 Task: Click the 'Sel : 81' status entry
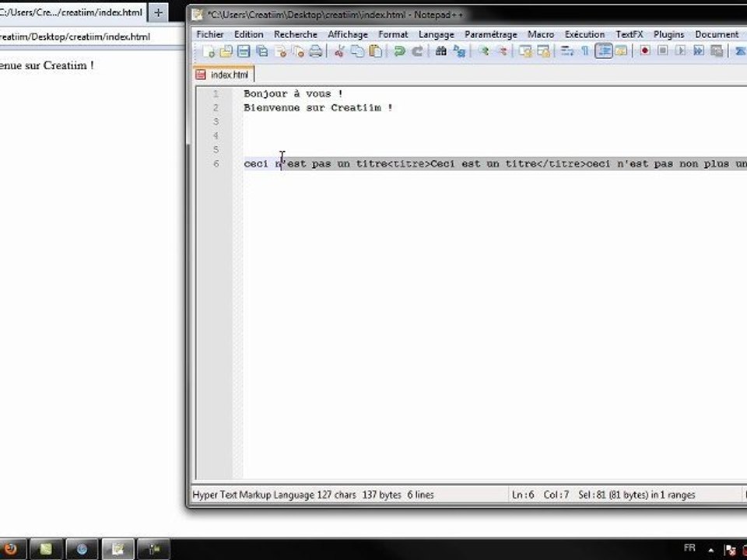(637, 495)
